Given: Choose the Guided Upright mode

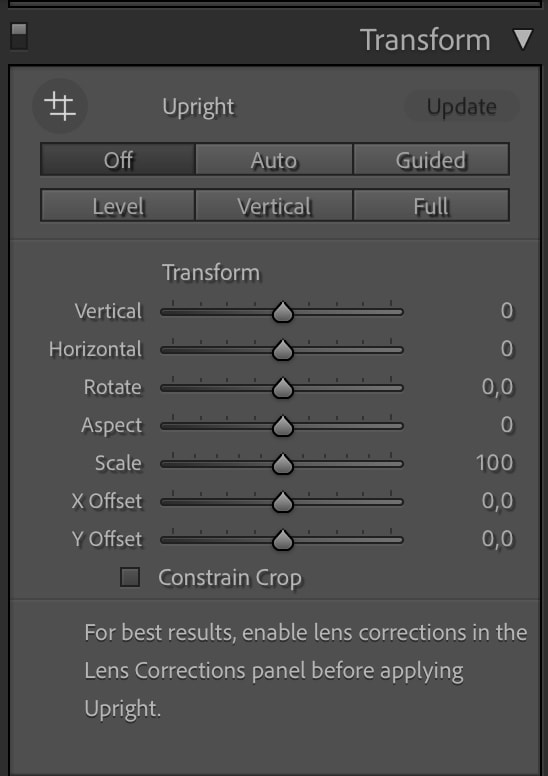Looking at the screenshot, I should [431, 159].
